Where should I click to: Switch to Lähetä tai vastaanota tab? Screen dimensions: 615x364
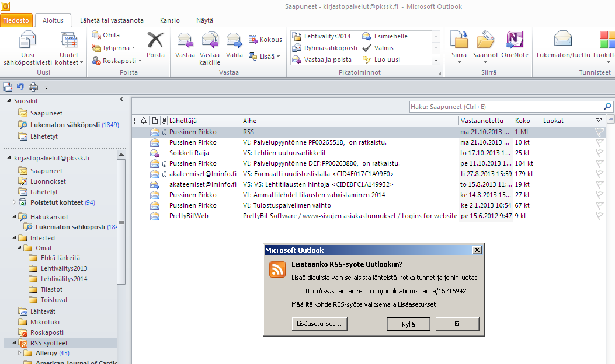(x=112, y=20)
